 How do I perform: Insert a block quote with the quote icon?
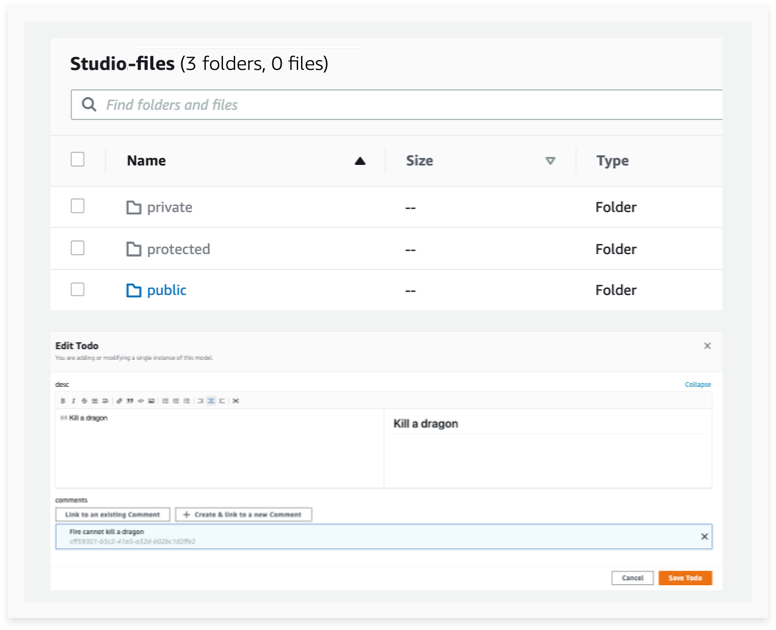point(130,400)
